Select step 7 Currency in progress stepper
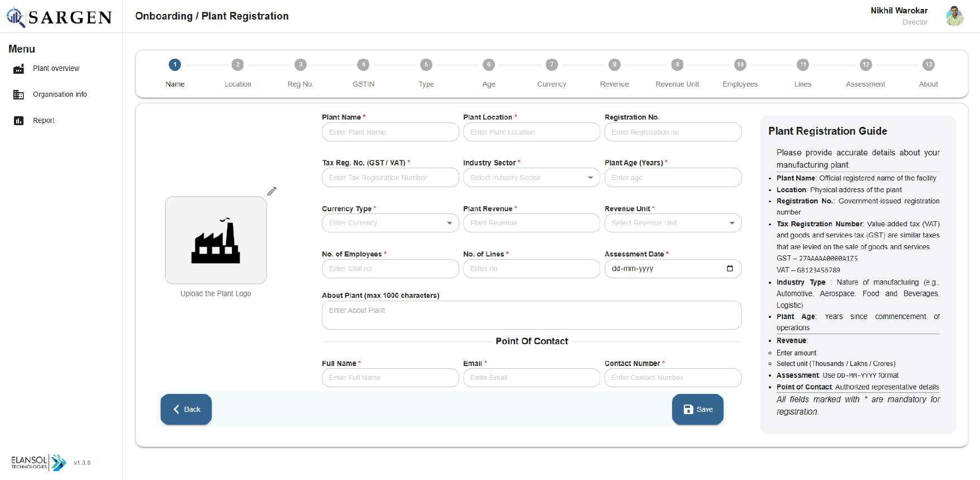Screen dimensions: 980x480 click(x=551, y=65)
